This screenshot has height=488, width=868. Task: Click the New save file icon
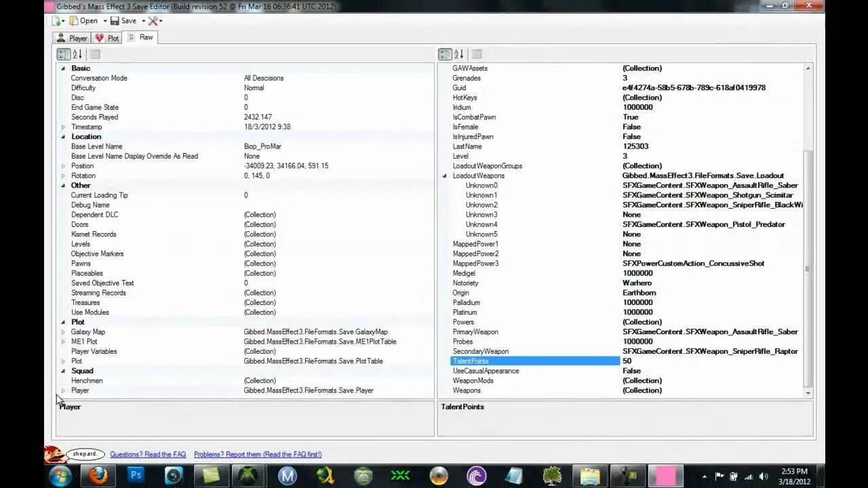tap(57, 21)
